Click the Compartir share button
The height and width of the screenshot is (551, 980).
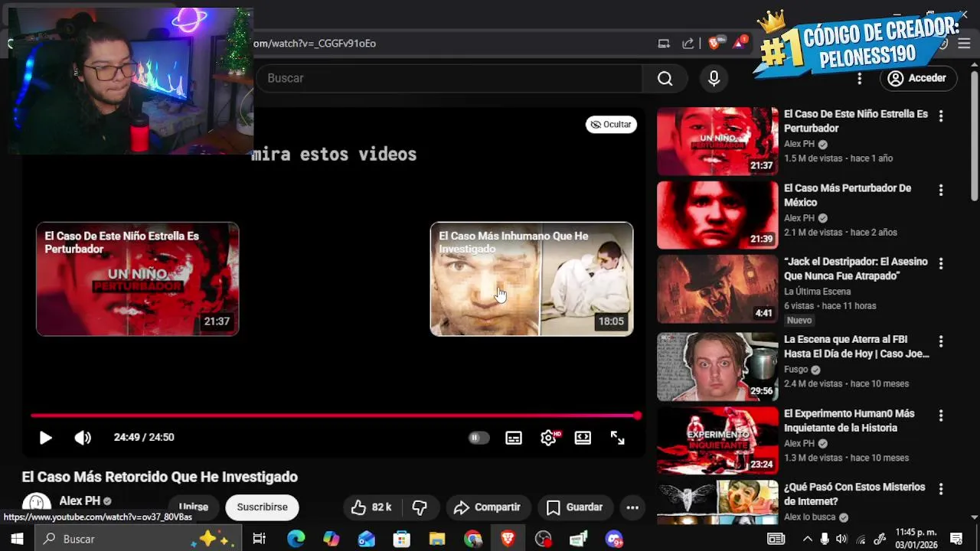pos(487,507)
